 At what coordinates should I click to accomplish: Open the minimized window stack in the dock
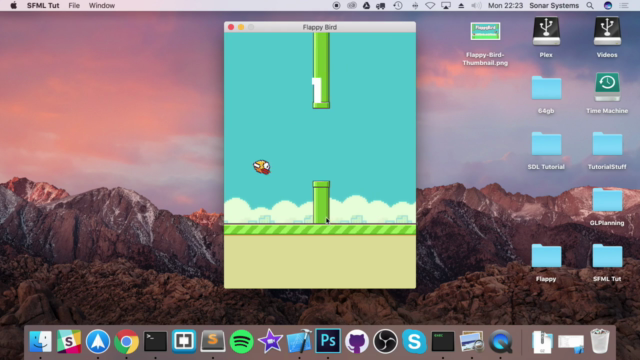(x=571, y=344)
